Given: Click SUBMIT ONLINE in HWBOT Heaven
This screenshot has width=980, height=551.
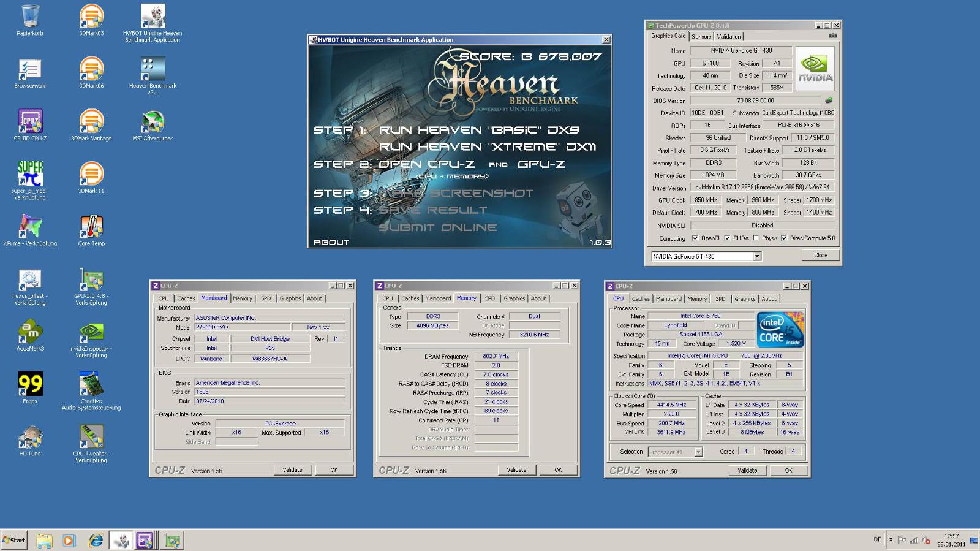Looking at the screenshot, I should (437, 227).
